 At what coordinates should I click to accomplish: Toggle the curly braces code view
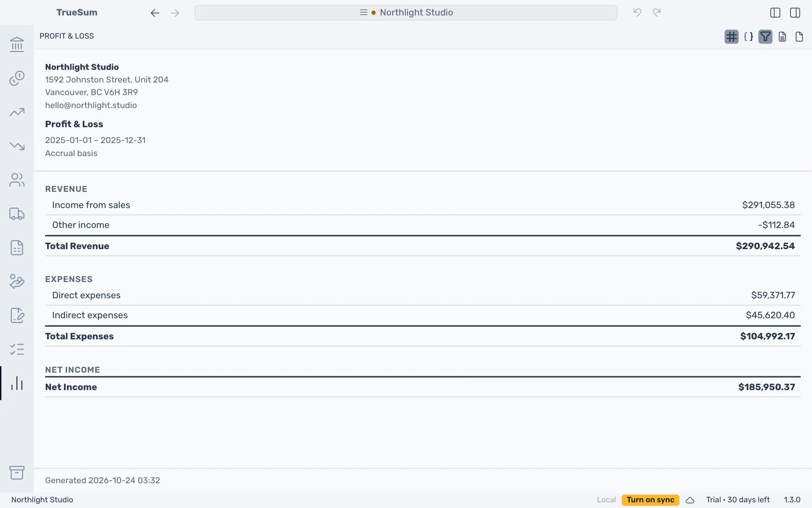click(749, 37)
